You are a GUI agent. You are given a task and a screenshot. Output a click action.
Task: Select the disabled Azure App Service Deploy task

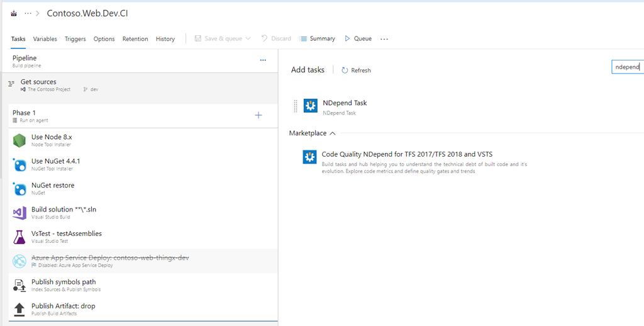[x=110, y=261]
